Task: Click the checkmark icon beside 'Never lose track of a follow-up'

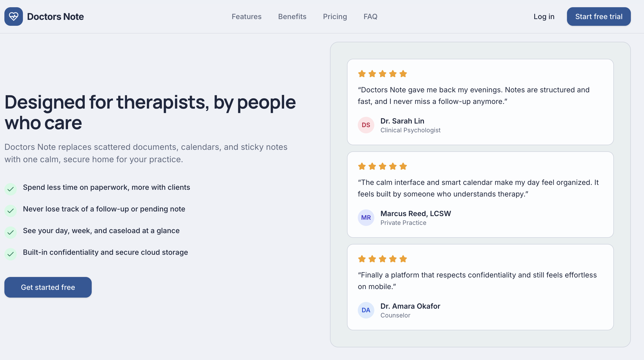Action: click(x=11, y=211)
